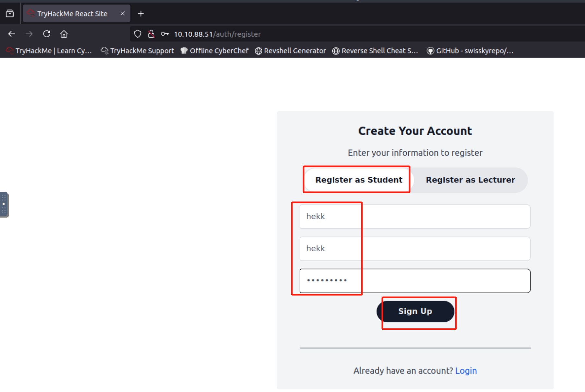Click the key icon in address bar

tap(165, 34)
